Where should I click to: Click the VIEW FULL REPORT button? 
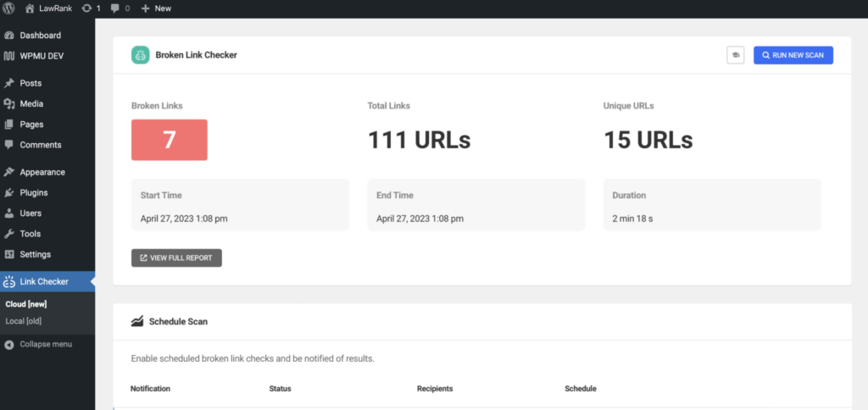(x=176, y=258)
